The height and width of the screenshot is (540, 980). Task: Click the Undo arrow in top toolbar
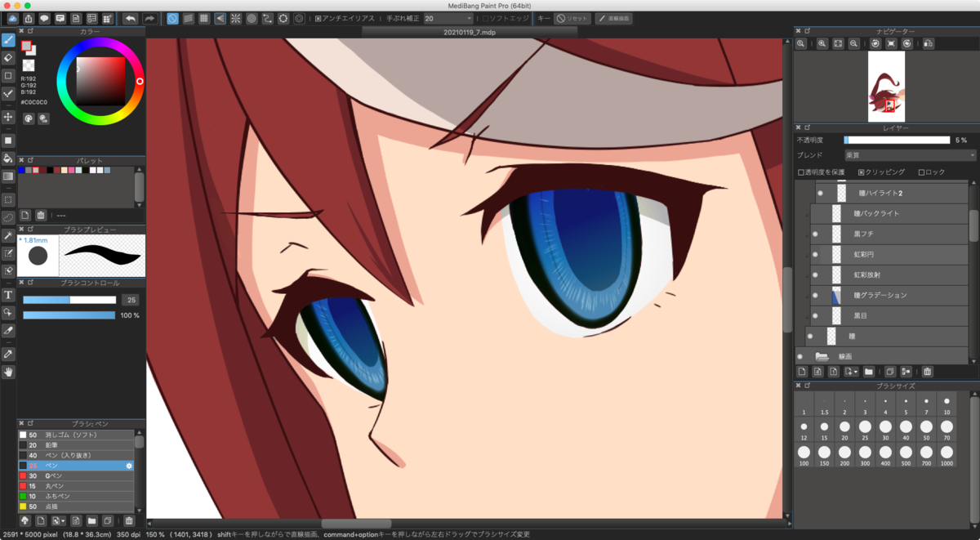[x=131, y=18]
